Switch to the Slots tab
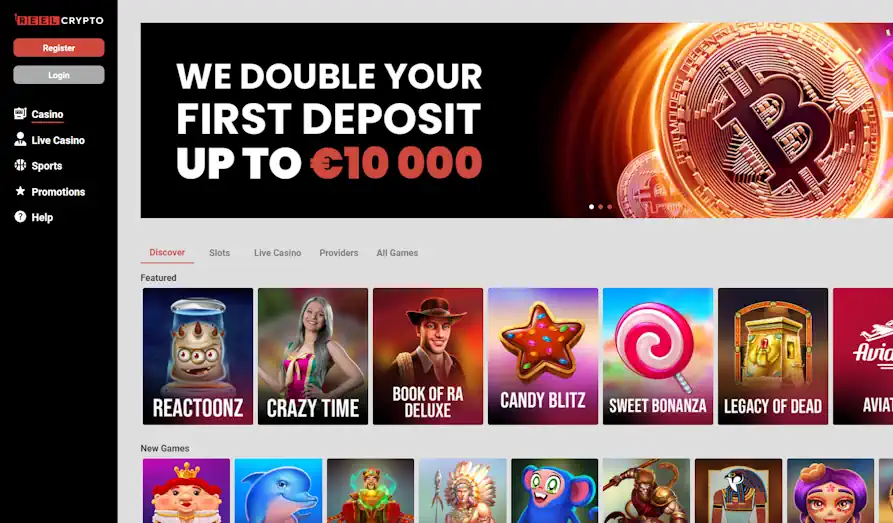This screenshot has height=523, width=893. (219, 252)
